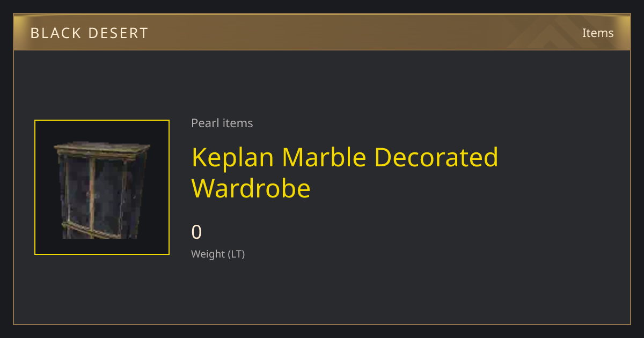
Task: Click the BLACK DESERT header title
Action: pyautogui.click(x=89, y=33)
